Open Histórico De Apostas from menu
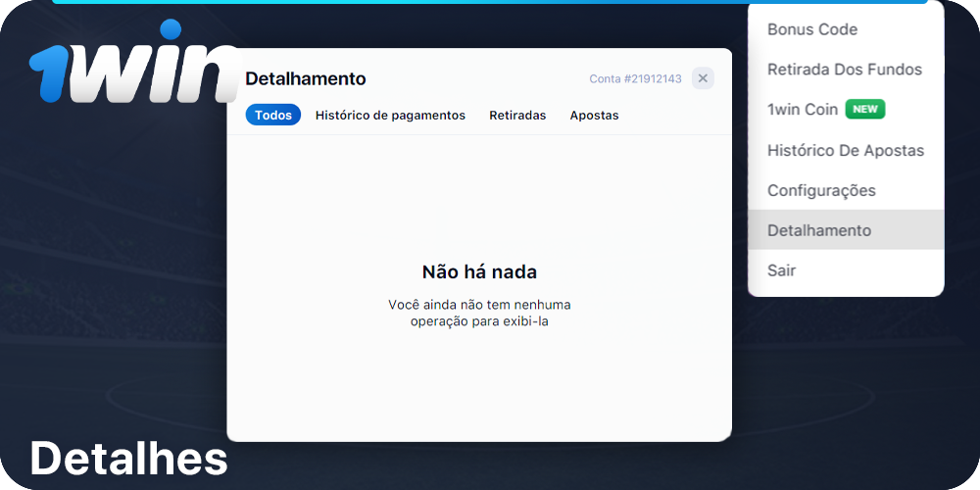 point(845,150)
